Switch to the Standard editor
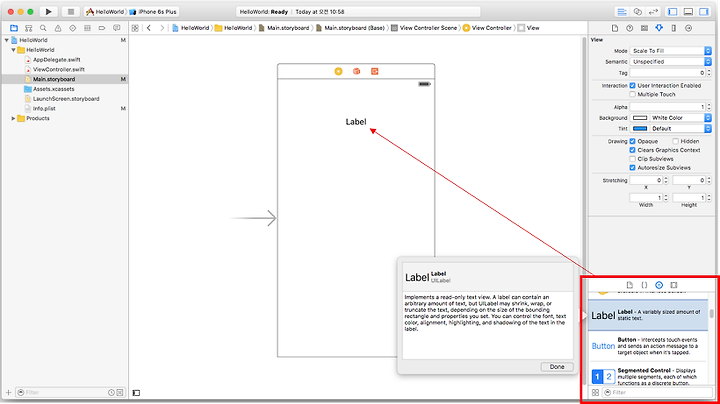This screenshot has height=404, width=720. (622, 11)
